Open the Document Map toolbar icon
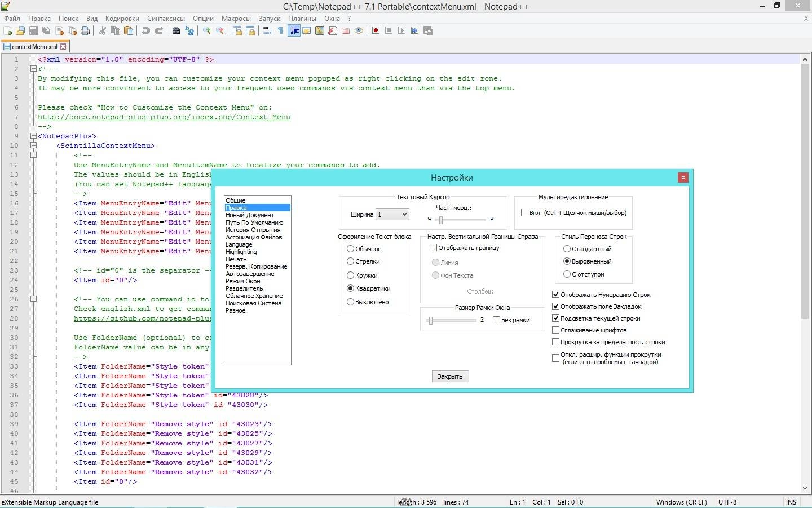This screenshot has height=508, width=812. [x=320, y=30]
